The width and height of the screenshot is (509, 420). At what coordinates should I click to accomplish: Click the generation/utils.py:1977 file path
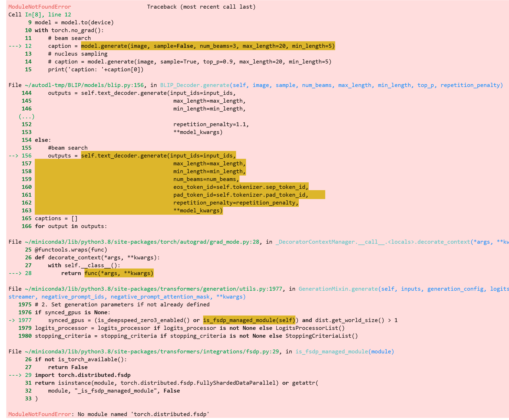point(153,289)
